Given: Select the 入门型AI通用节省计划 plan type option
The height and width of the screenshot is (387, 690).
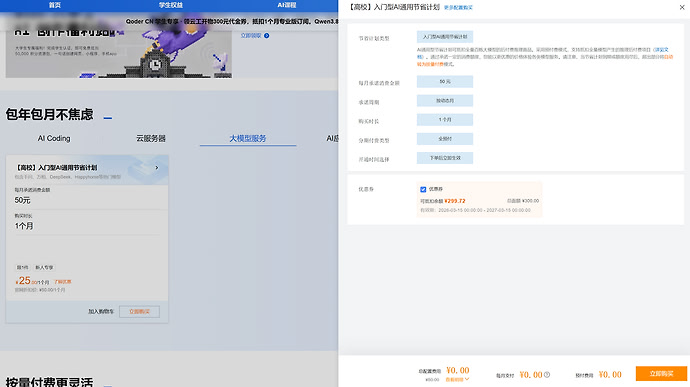Looking at the screenshot, I should coord(445,37).
